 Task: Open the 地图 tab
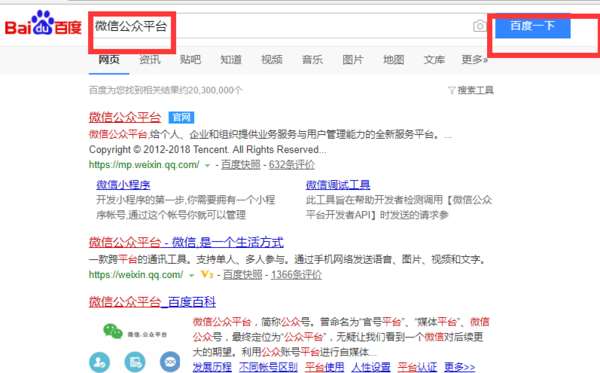(x=394, y=60)
